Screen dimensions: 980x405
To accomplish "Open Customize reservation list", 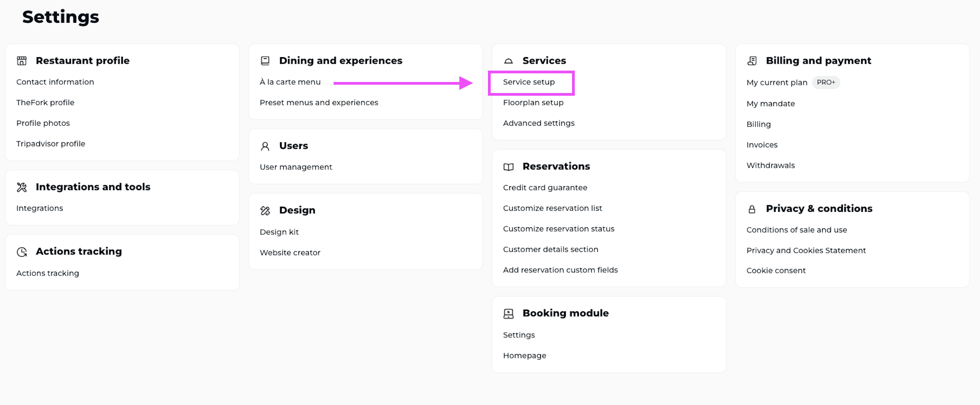I will coord(552,208).
